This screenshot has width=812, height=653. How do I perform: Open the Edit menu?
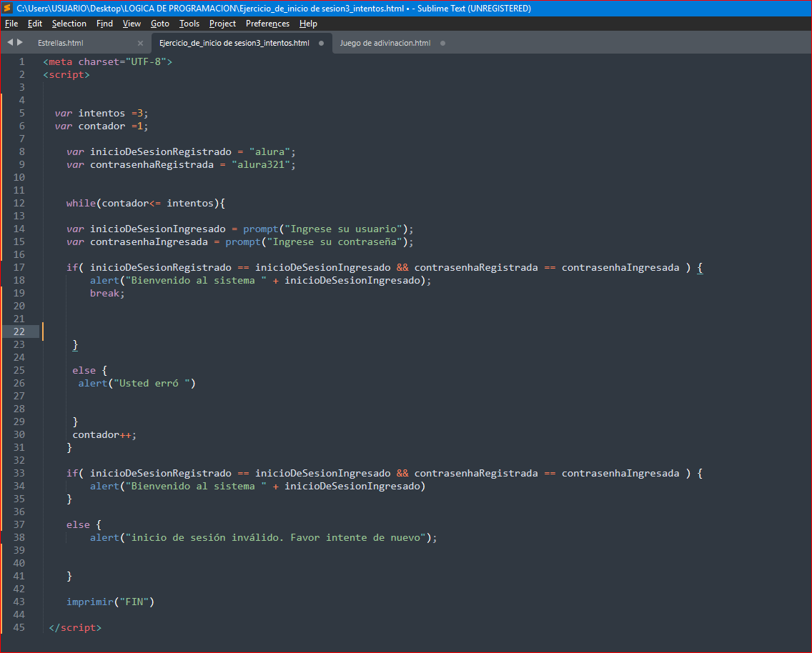click(35, 24)
